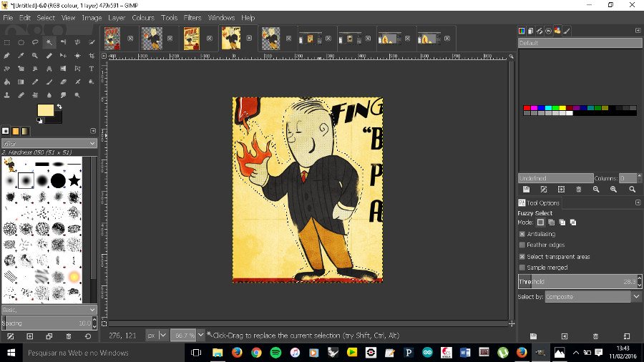The image size is (644, 362).
Task: Open the Colours menu
Action: 143,18
